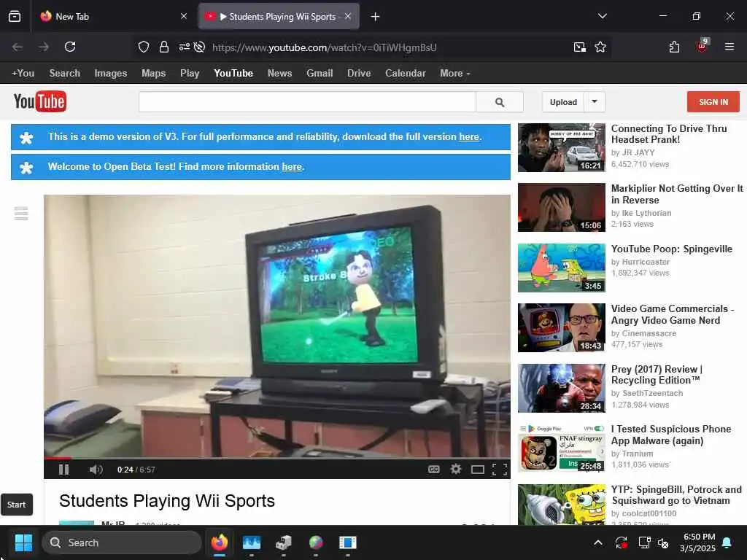The image size is (747, 560).
Task: Click the YouTube URL address bar
Action: (325, 47)
